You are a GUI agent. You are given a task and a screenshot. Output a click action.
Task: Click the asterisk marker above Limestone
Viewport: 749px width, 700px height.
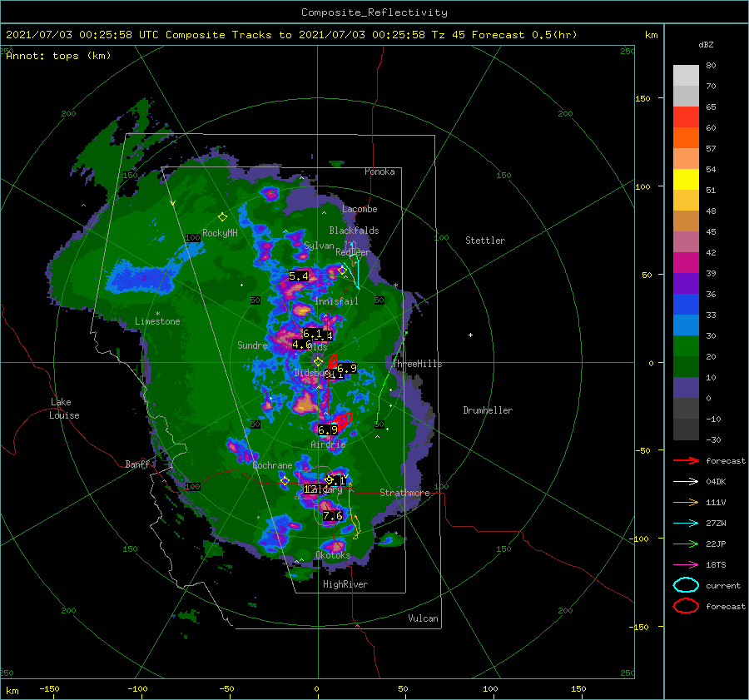[157, 314]
